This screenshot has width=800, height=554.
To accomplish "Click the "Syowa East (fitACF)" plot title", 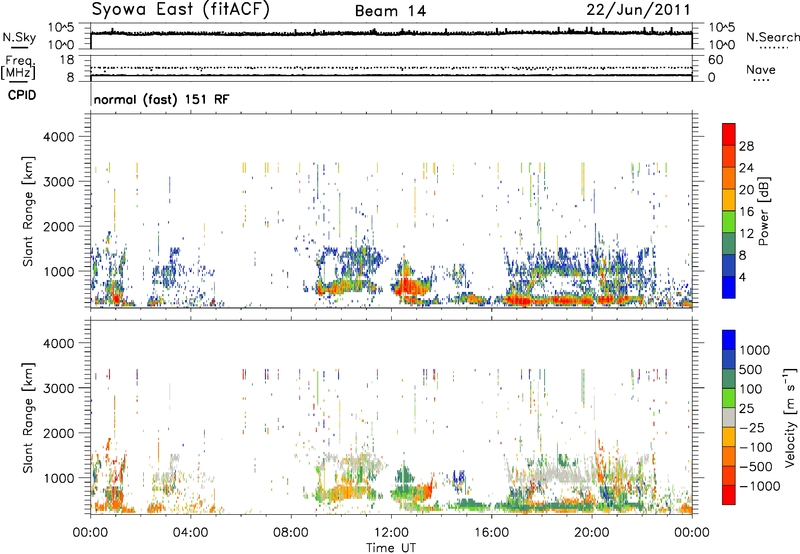I will 180,10.
